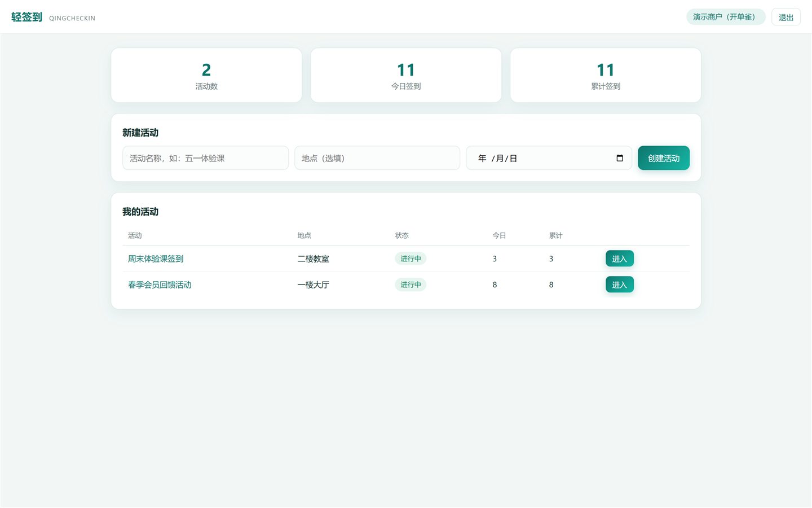Click the 年/月/日 date field
This screenshot has width=812, height=508.
(x=549, y=158)
